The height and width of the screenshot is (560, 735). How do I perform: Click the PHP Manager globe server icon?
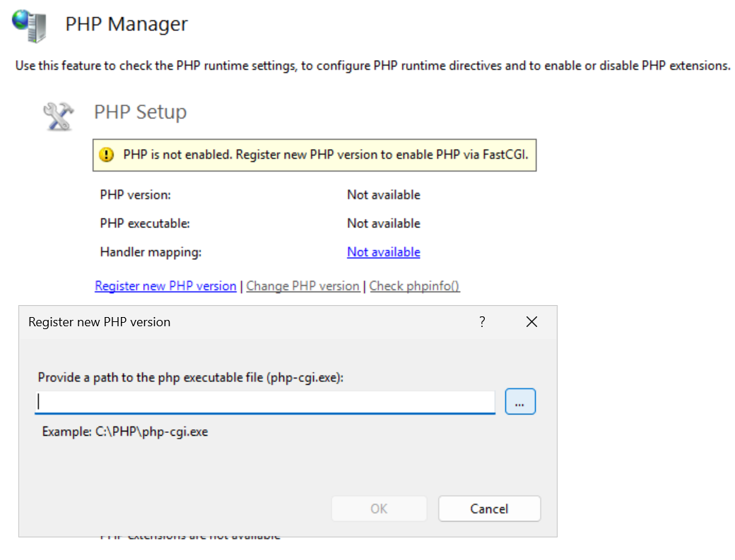pyautogui.click(x=30, y=25)
